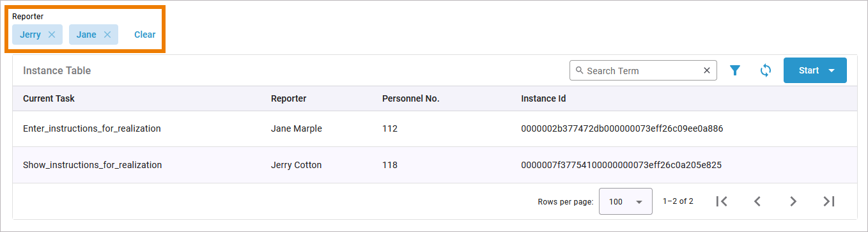Refresh the Instance Table
This screenshot has width=868, height=232.
[x=765, y=70]
